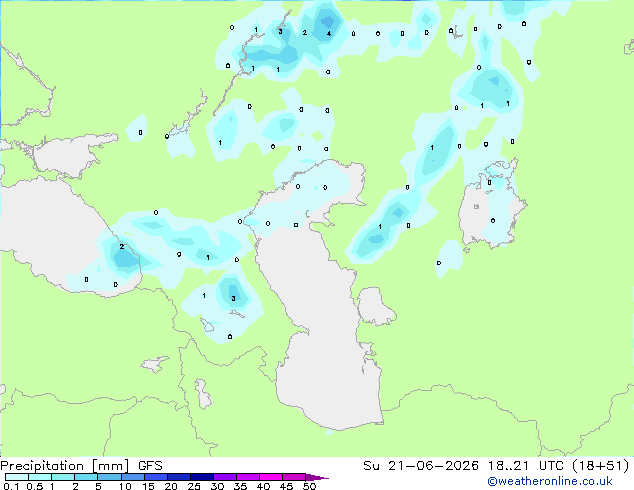Click the '2' value on Black Sea coast
634x490 pixels.
pyautogui.click(x=122, y=246)
